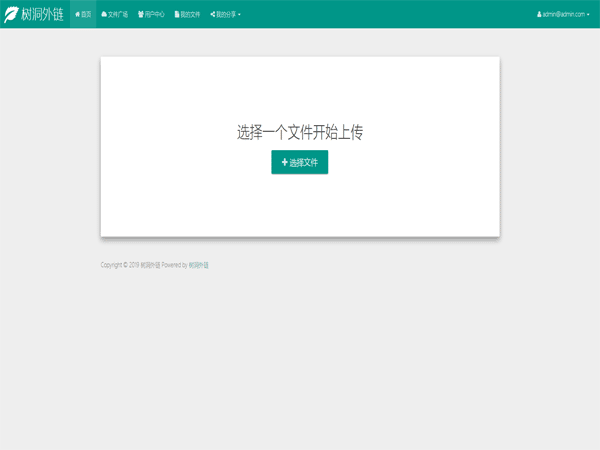Viewport: 600px width, 450px height.
Task: Click the plus icon on 选择文件
Action: [x=284, y=162]
